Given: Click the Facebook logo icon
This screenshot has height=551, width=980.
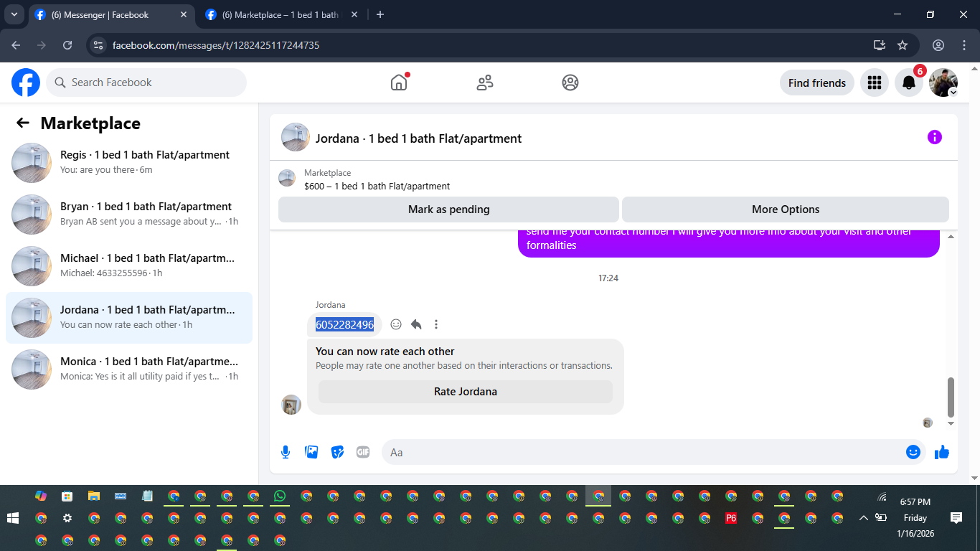Looking at the screenshot, I should point(26,83).
